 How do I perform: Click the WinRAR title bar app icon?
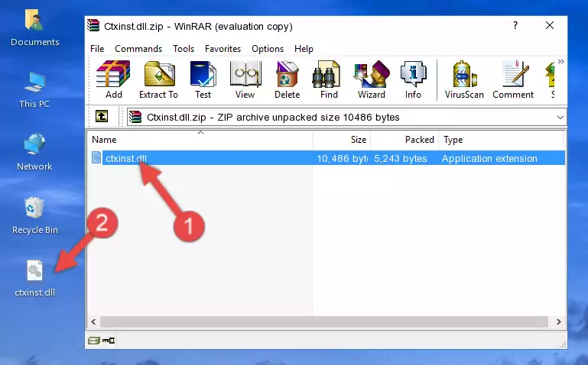click(93, 25)
